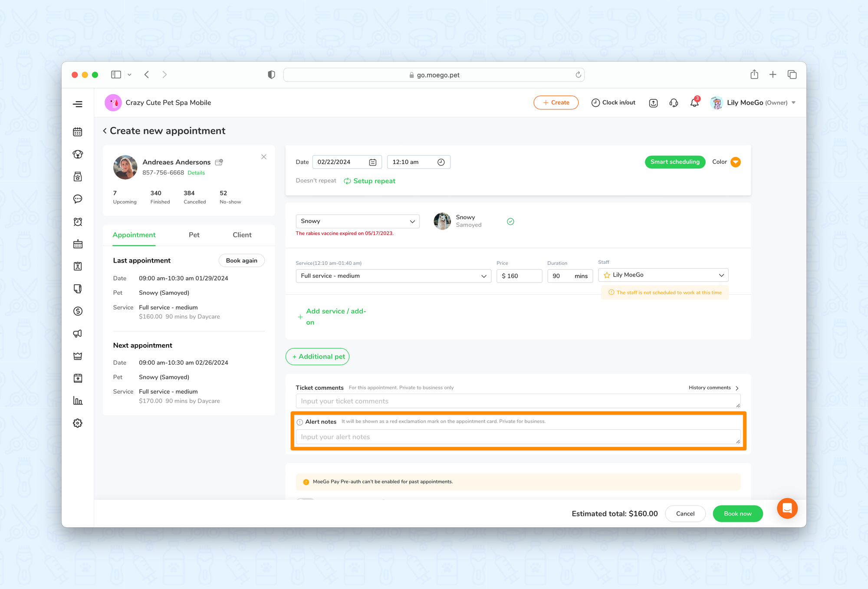Viewport: 868px width, 589px height.
Task: Open the Full service - medium dropdown
Action: [x=393, y=276]
